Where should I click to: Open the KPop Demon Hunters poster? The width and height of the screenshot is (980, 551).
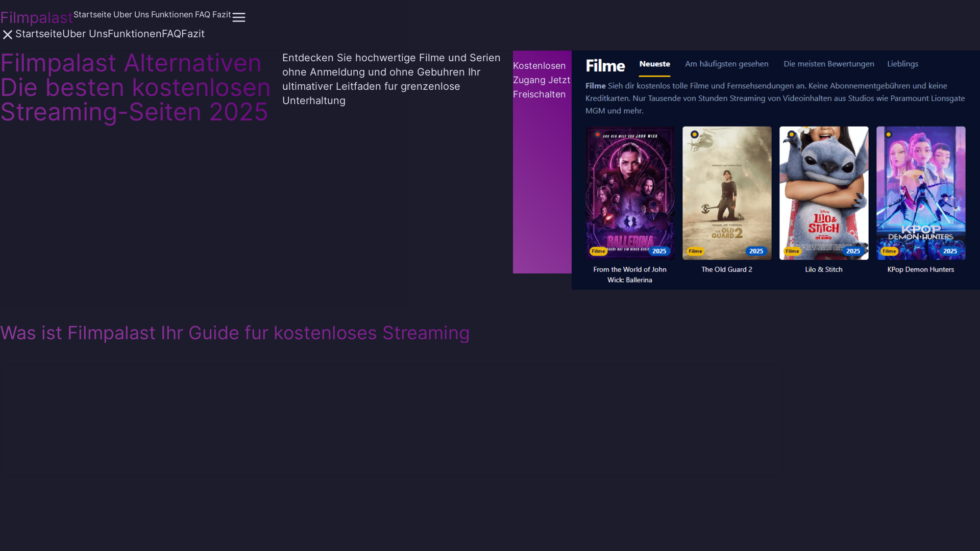[x=921, y=193]
